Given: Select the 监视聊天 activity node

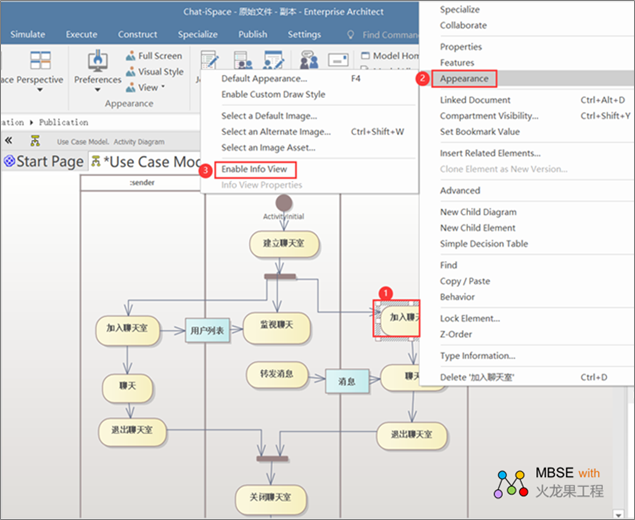Looking at the screenshot, I should tap(277, 328).
